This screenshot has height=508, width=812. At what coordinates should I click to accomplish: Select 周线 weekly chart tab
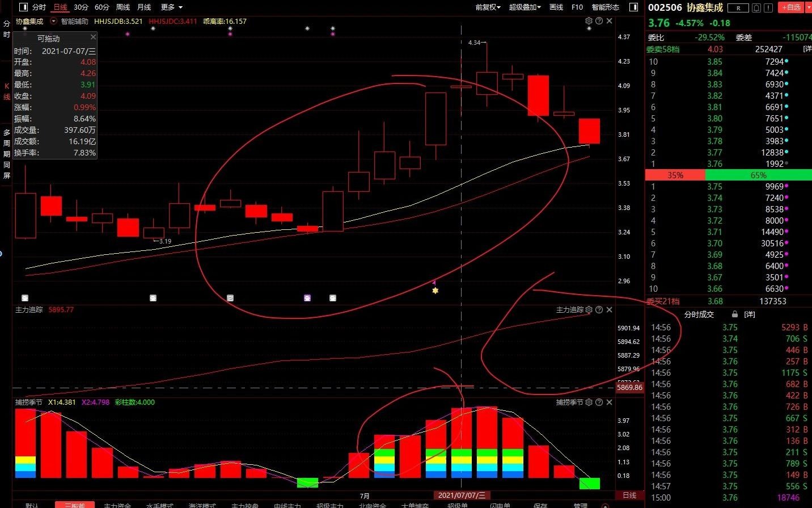tap(123, 7)
